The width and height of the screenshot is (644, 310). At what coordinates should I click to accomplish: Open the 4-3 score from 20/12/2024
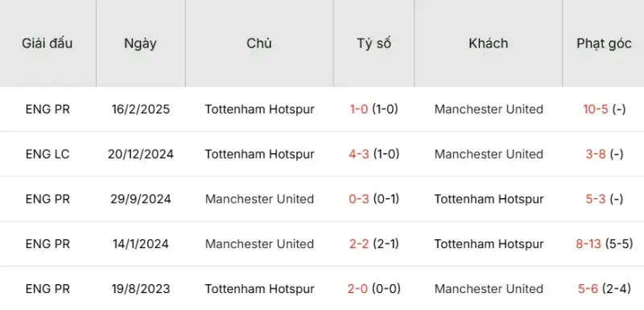(x=359, y=154)
